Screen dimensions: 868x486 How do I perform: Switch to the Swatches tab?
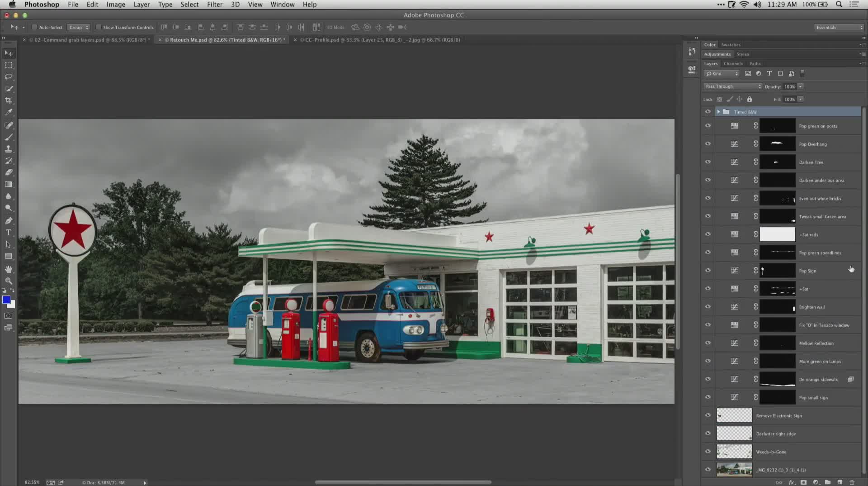(731, 45)
